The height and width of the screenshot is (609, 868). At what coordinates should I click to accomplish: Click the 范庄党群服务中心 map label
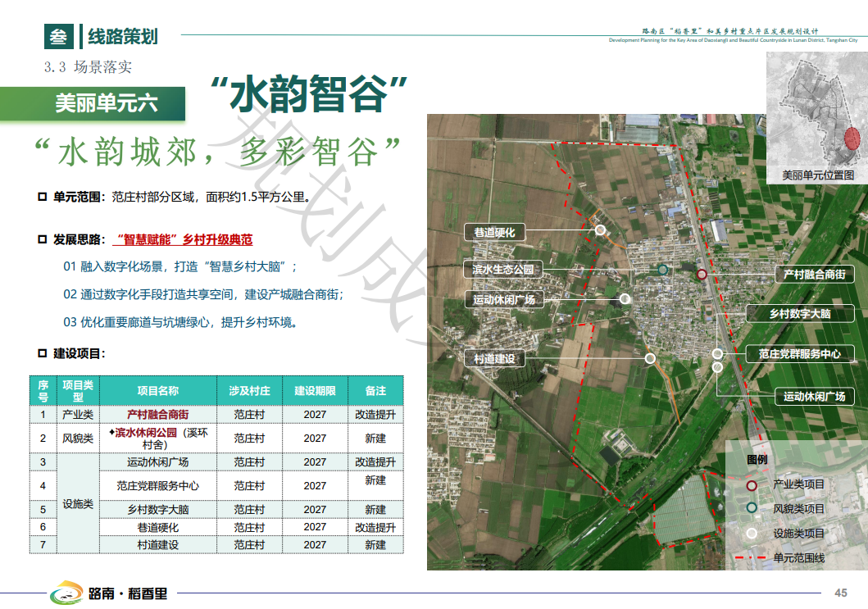800,354
